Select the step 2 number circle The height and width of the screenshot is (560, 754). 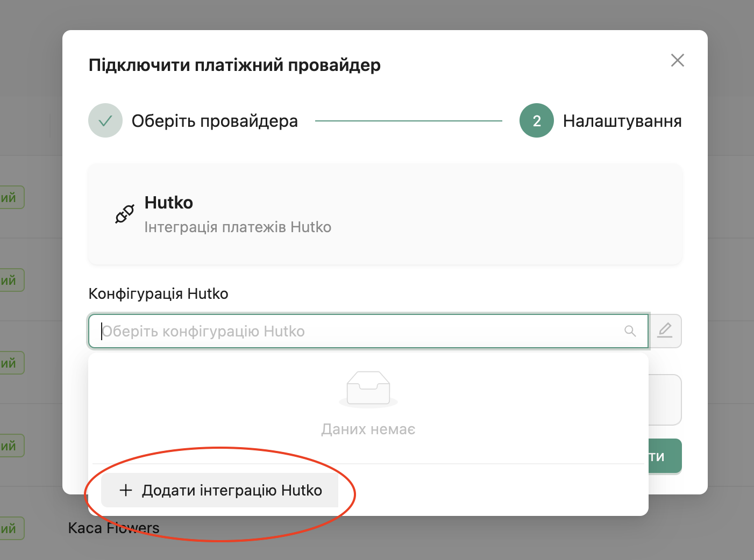coord(536,120)
